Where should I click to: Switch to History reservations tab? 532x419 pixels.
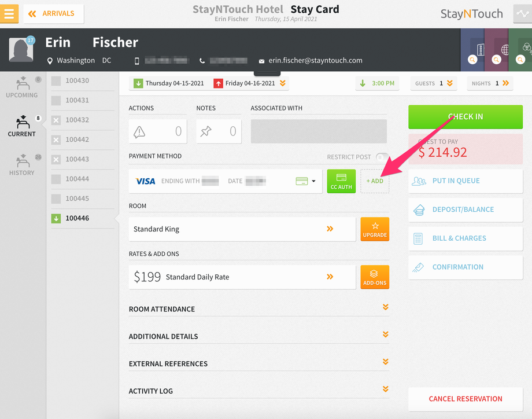pyautogui.click(x=22, y=165)
